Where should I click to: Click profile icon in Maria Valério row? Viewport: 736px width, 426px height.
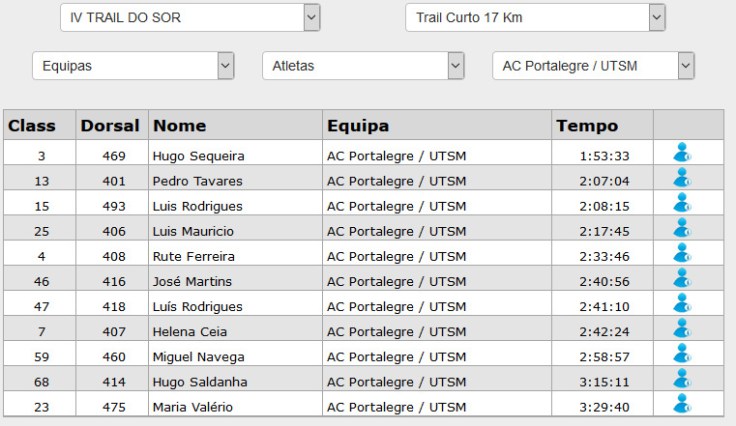(x=682, y=403)
